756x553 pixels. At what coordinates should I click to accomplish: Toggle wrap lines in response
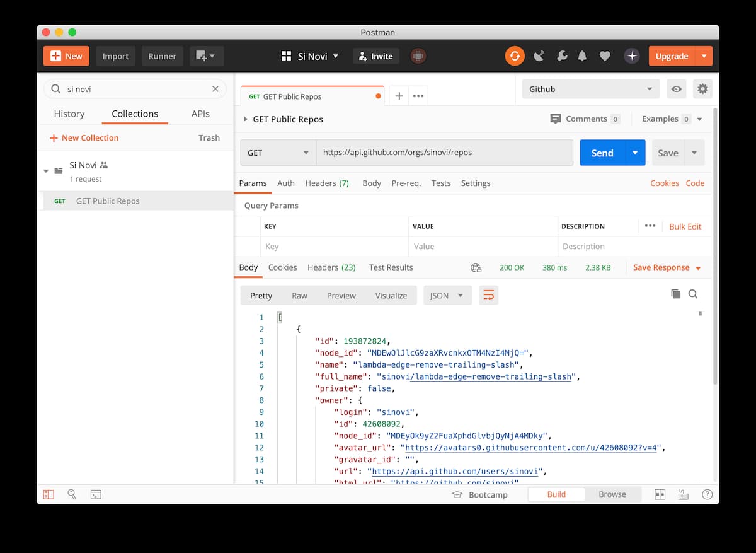pyautogui.click(x=488, y=295)
